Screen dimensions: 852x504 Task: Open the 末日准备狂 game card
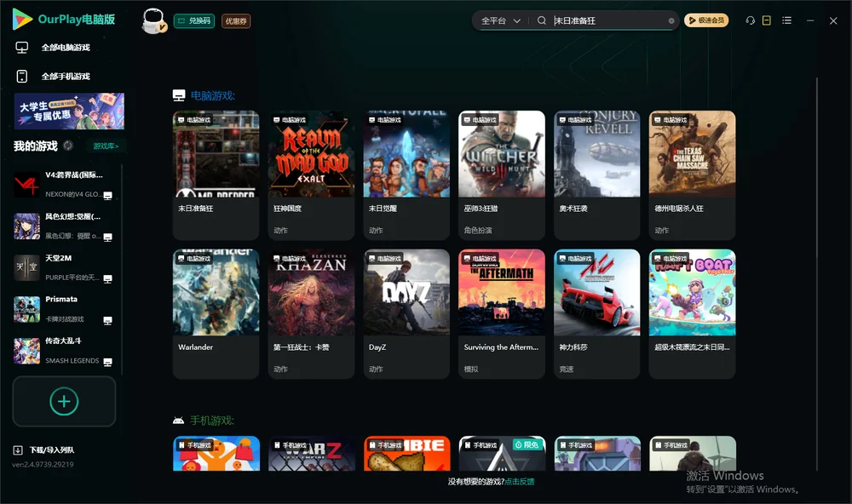click(216, 175)
